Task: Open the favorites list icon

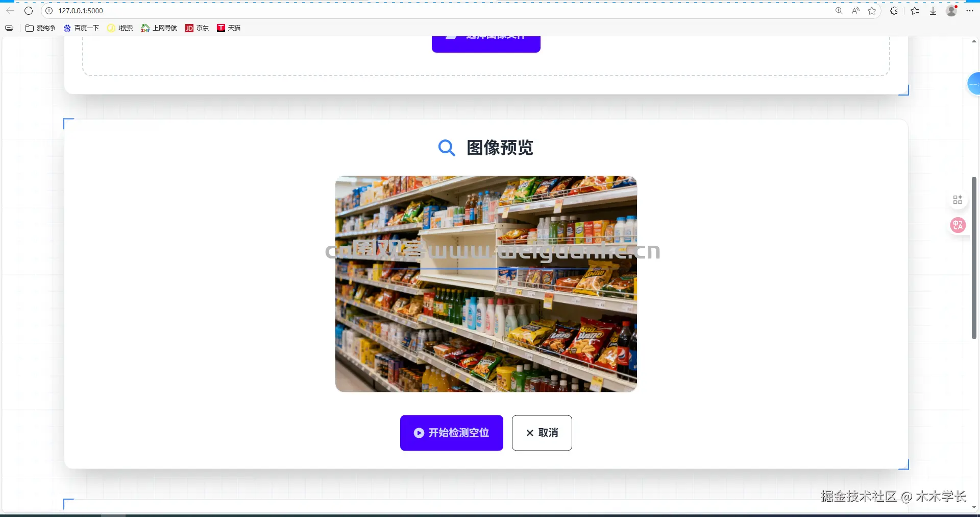Action: tap(915, 11)
